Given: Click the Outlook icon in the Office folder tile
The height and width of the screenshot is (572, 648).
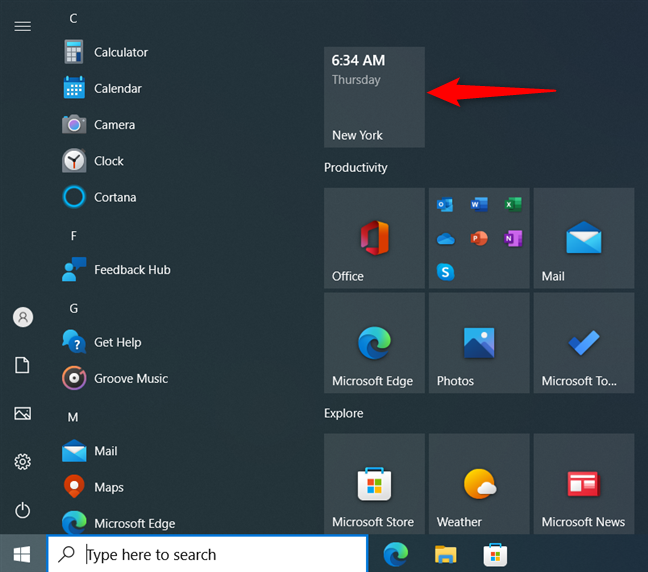Looking at the screenshot, I should 445,205.
